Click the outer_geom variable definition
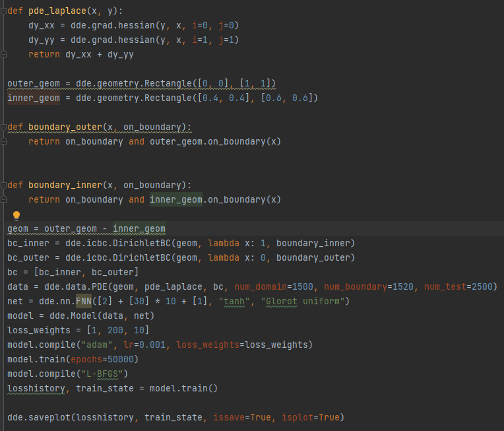Image resolution: width=504 pixels, height=431 pixels. (x=34, y=84)
